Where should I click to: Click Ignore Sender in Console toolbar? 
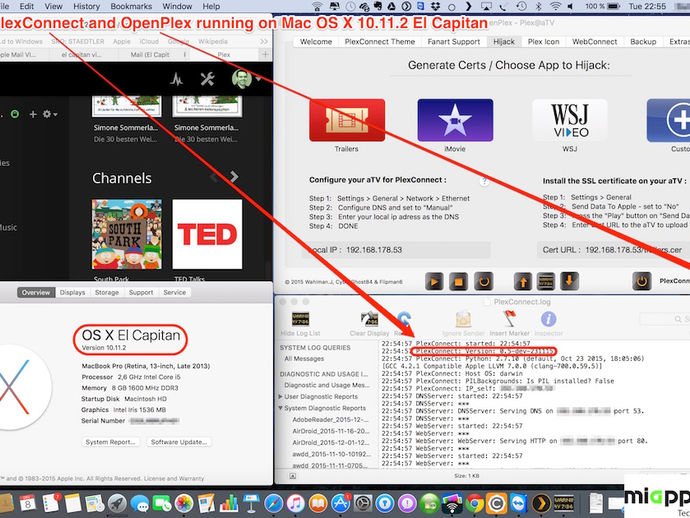coord(463,323)
